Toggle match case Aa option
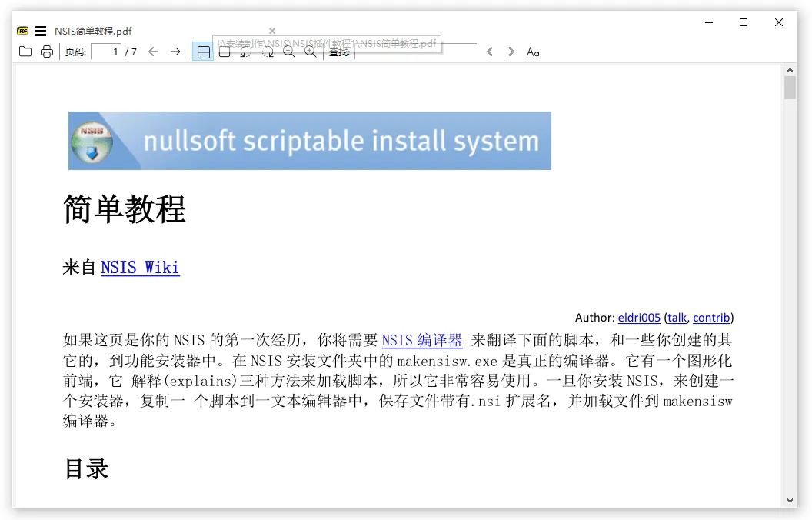Image resolution: width=812 pixels, height=520 pixels. coord(533,52)
